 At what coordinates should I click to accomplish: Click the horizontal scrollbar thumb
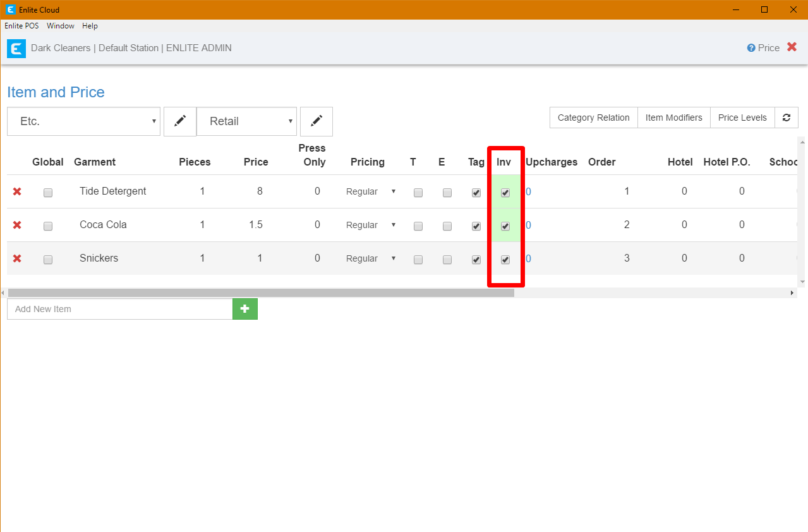pyautogui.click(x=261, y=293)
